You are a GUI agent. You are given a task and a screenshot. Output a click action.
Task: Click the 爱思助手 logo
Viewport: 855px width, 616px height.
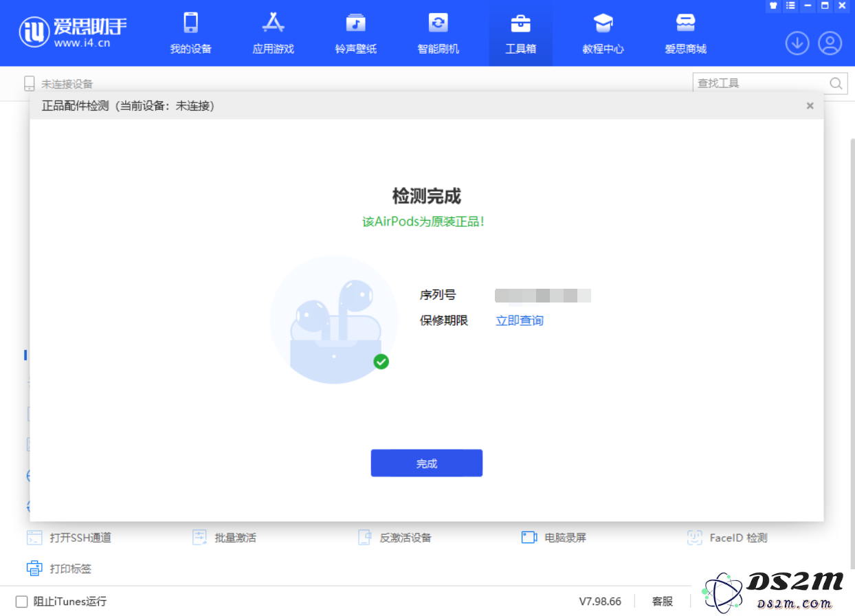click(x=73, y=32)
